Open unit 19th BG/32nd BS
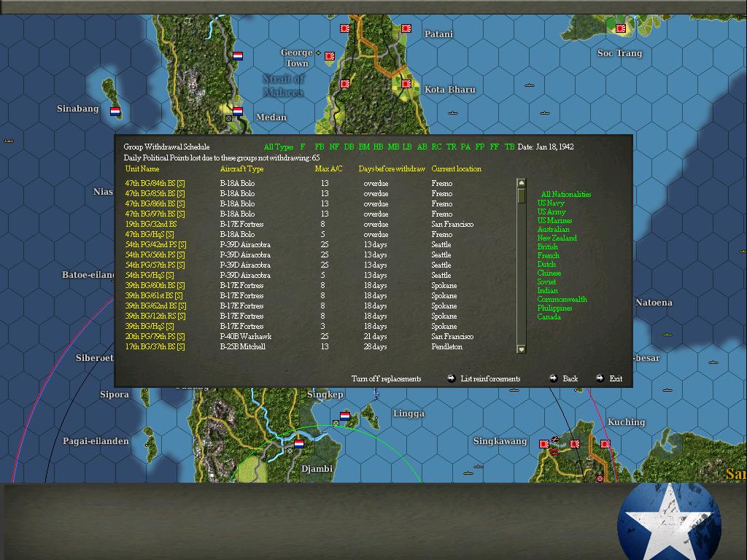Image resolution: width=747 pixels, height=560 pixels. click(x=150, y=225)
